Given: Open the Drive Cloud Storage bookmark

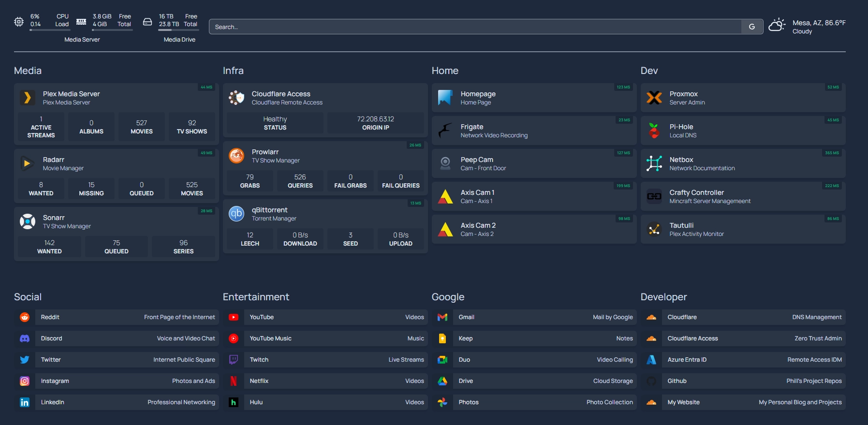Looking at the screenshot, I should tap(545, 381).
